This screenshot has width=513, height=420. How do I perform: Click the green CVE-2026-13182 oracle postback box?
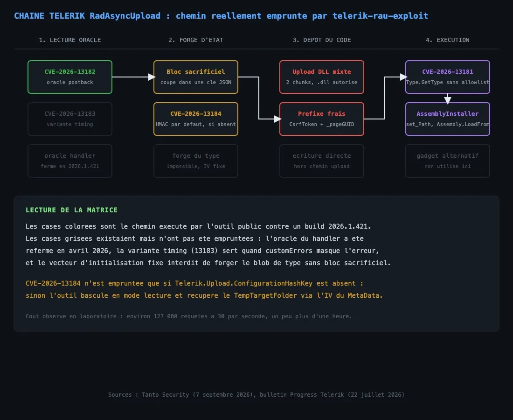pos(70,77)
